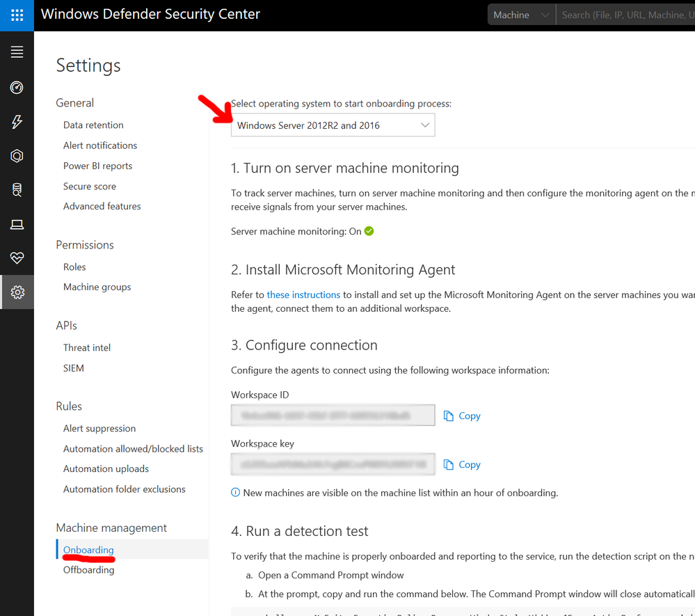Click the 'Workspace key' label

point(262,443)
